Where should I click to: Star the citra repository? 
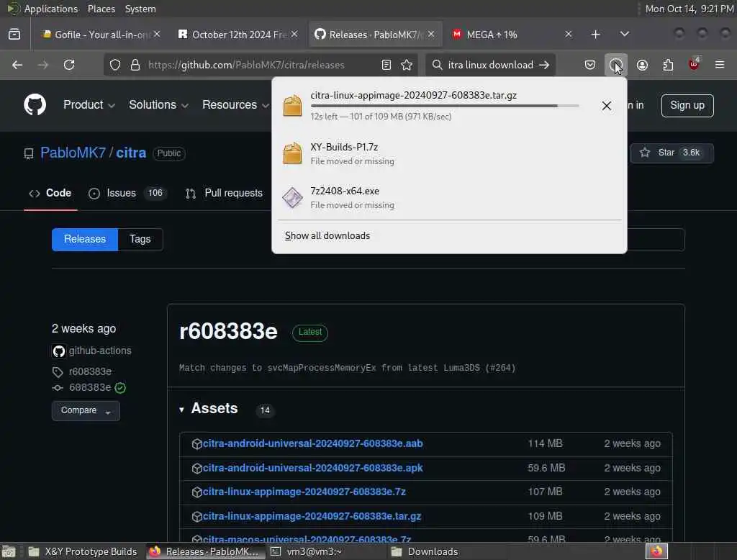672,153
